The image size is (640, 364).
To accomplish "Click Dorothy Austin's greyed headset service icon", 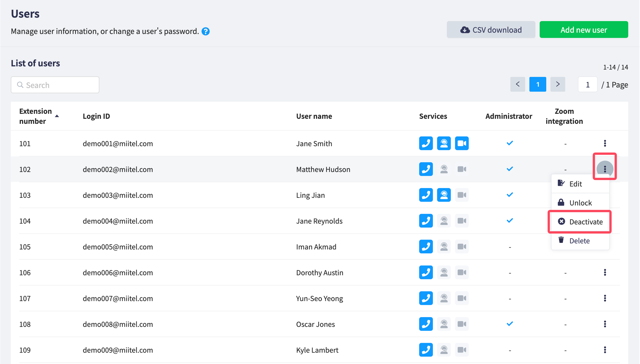I will [444, 272].
